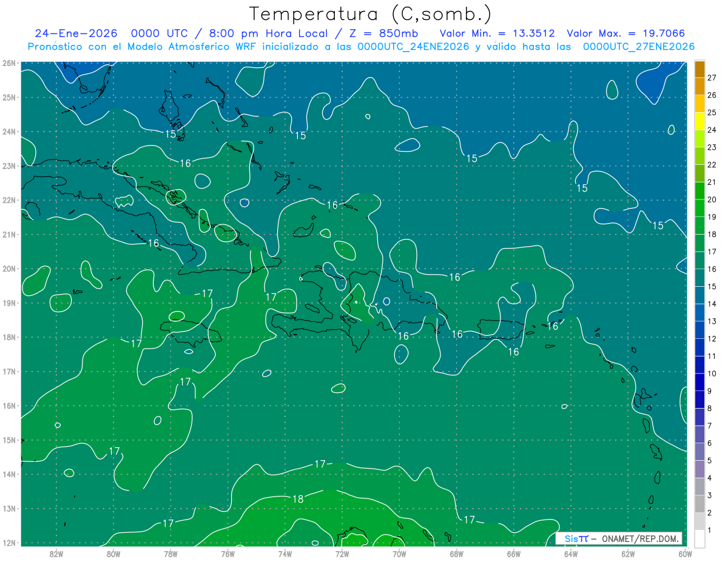The height and width of the screenshot is (562, 728).
Task: Click the '26N' latitude axis label
Action: (8, 63)
